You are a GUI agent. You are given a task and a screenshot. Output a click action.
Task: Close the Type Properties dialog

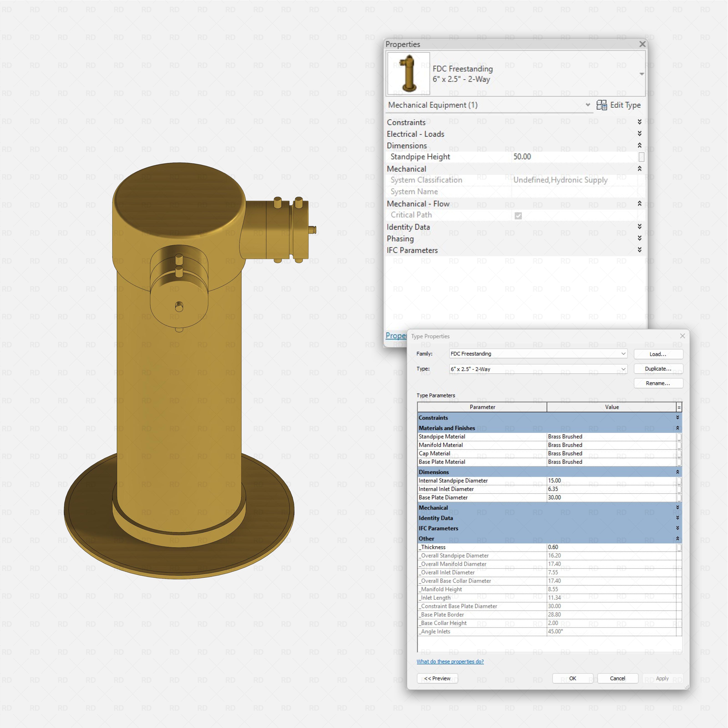click(x=682, y=336)
